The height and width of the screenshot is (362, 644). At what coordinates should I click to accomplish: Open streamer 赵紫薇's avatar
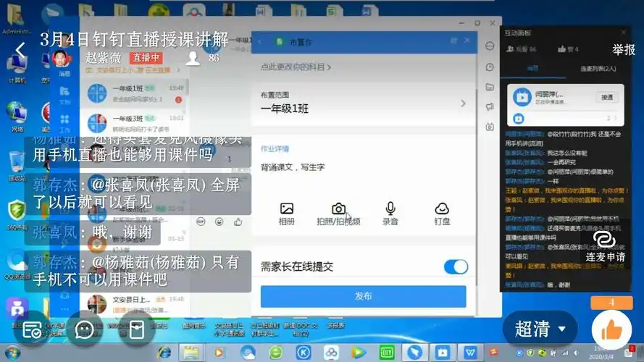tap(61, 58)
